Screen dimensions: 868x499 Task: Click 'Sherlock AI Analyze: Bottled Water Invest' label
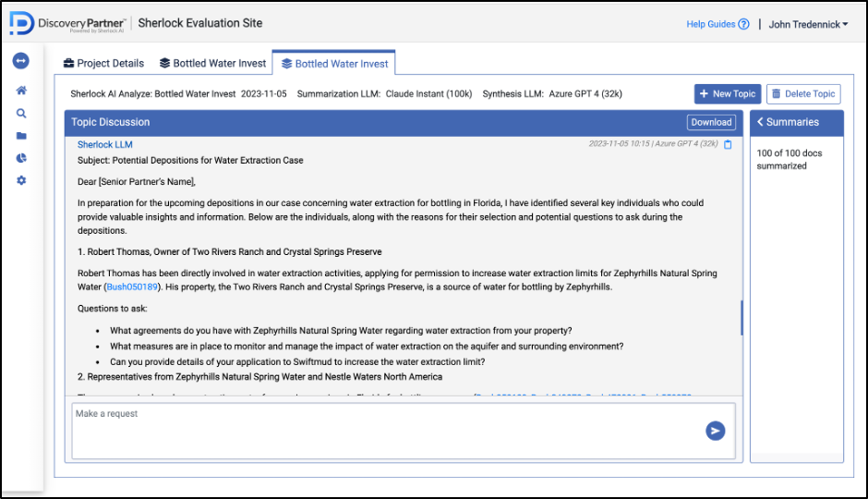152,94
